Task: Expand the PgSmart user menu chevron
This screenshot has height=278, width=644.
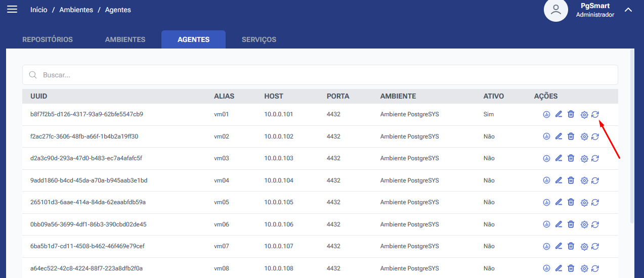Action: click(x=628, y=10)
